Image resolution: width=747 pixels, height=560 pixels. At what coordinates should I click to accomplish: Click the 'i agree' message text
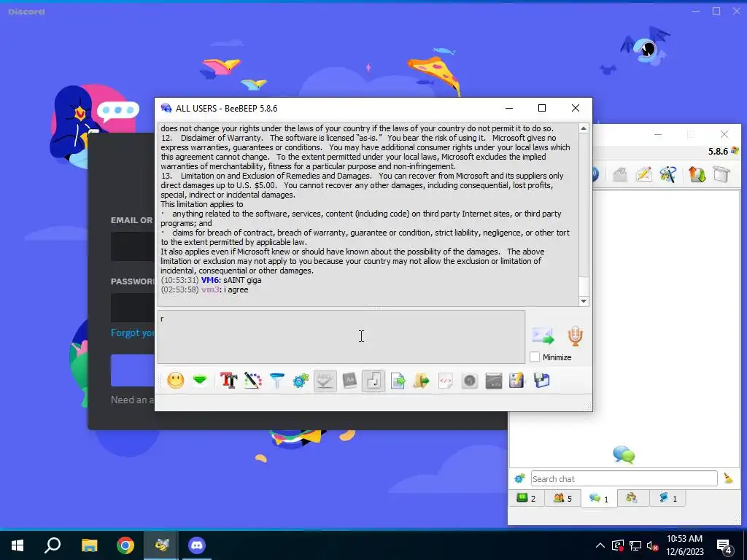(236, 289)
